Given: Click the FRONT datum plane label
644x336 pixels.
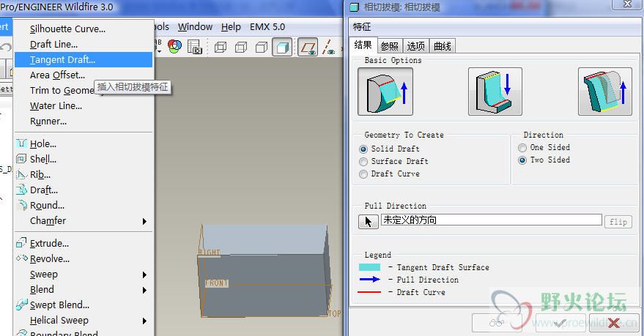Looking at the screenshot, I should (x=216, y=283).
